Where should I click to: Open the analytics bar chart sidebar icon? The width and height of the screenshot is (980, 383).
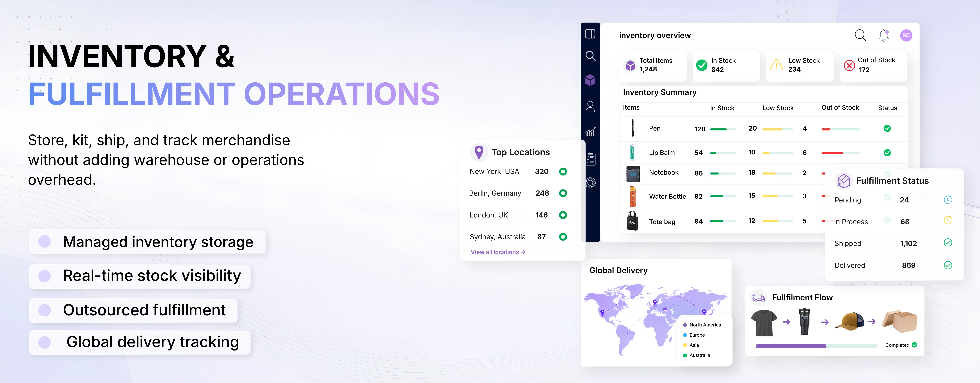click(x=590, y=132)
